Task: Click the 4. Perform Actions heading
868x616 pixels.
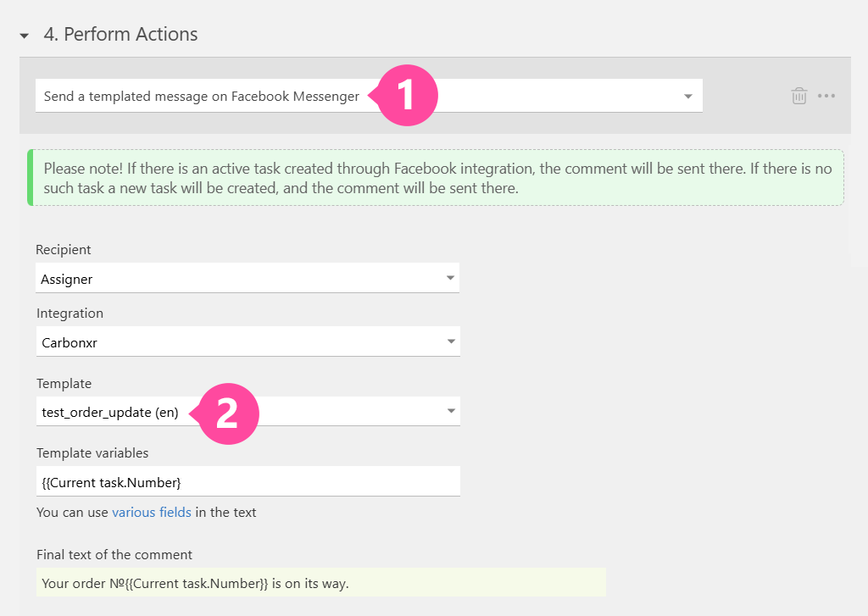Action: tap(120, 34)
